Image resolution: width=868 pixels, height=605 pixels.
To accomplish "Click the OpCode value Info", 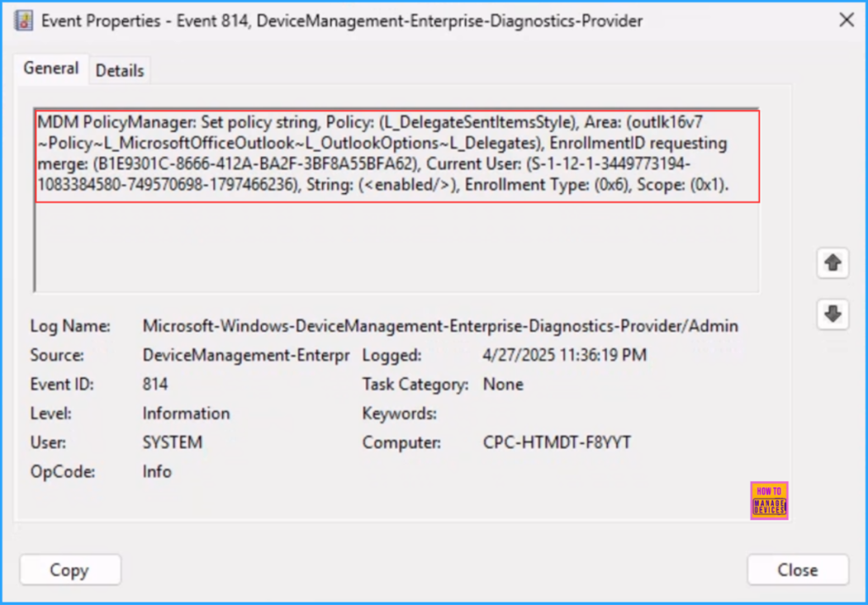I will click(x=157, y=472).
